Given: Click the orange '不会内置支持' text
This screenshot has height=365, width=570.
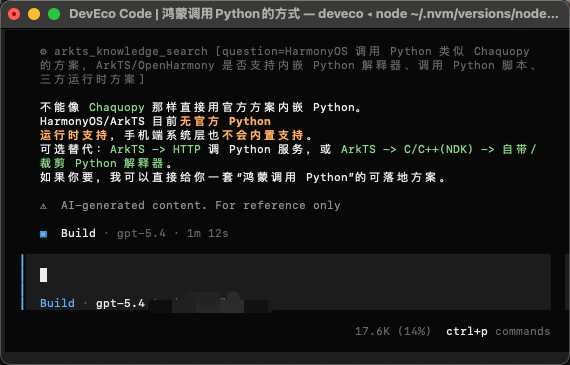Looking at the screenshot, I should pyautogui.click(x=262, y=135).
